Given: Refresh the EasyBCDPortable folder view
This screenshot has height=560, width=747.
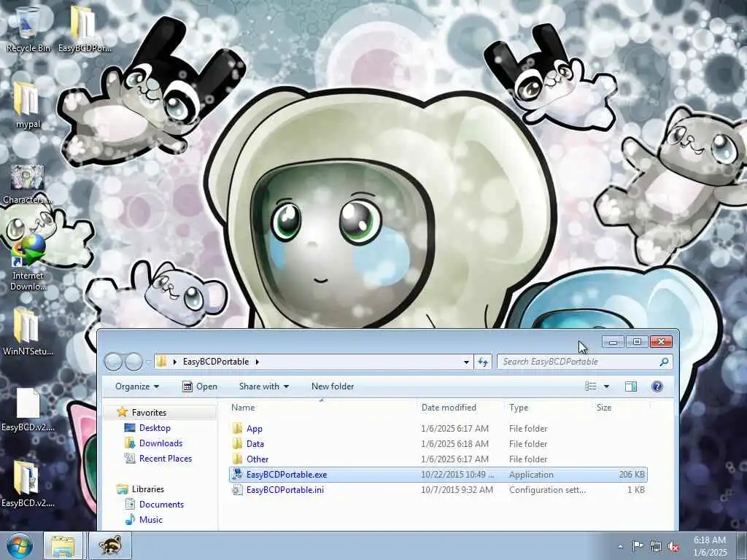Looking at the screenshot, I should click(483, 362).
